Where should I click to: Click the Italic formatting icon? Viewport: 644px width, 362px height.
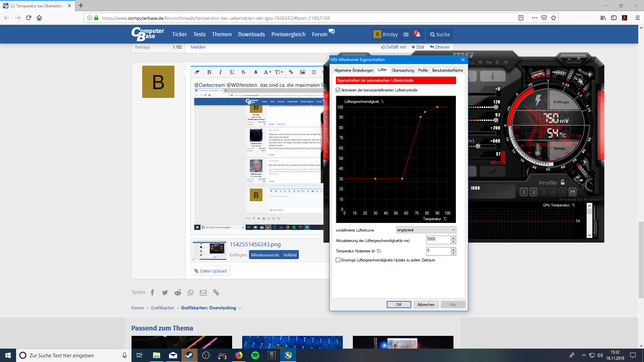(220, 72)
